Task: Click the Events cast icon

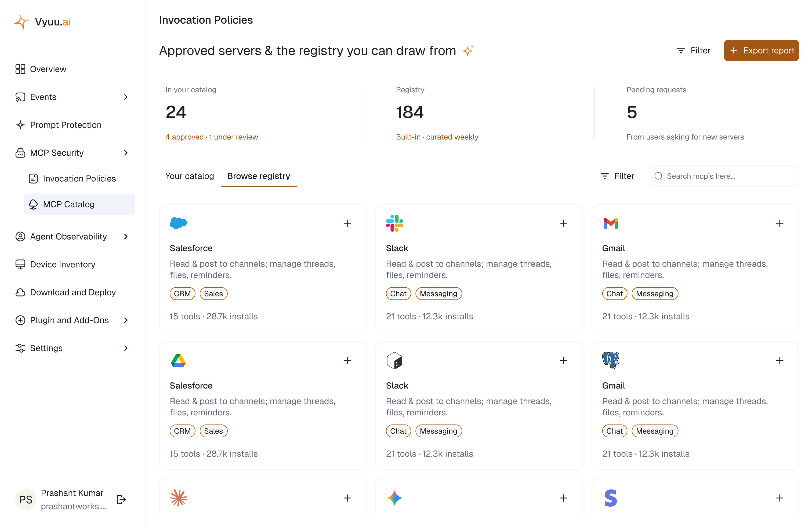Action: click(20, 97)
